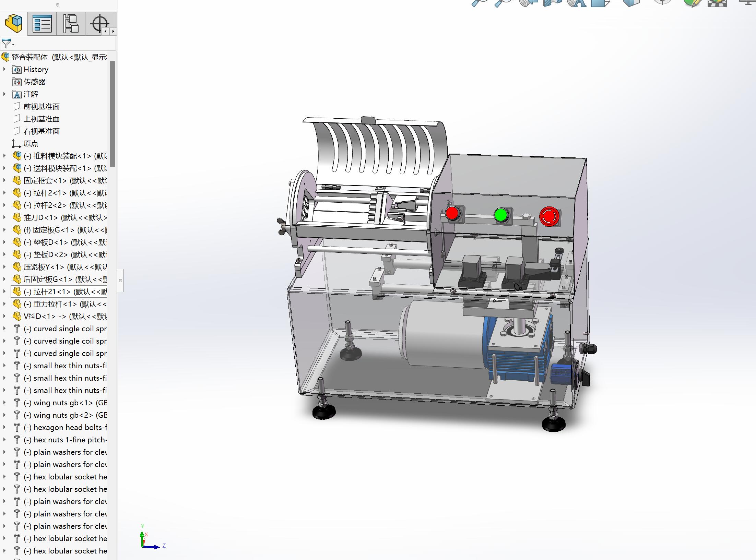Select the 前视基准面 plane
Screen dimensions: 756x560
tap(41, 107)
